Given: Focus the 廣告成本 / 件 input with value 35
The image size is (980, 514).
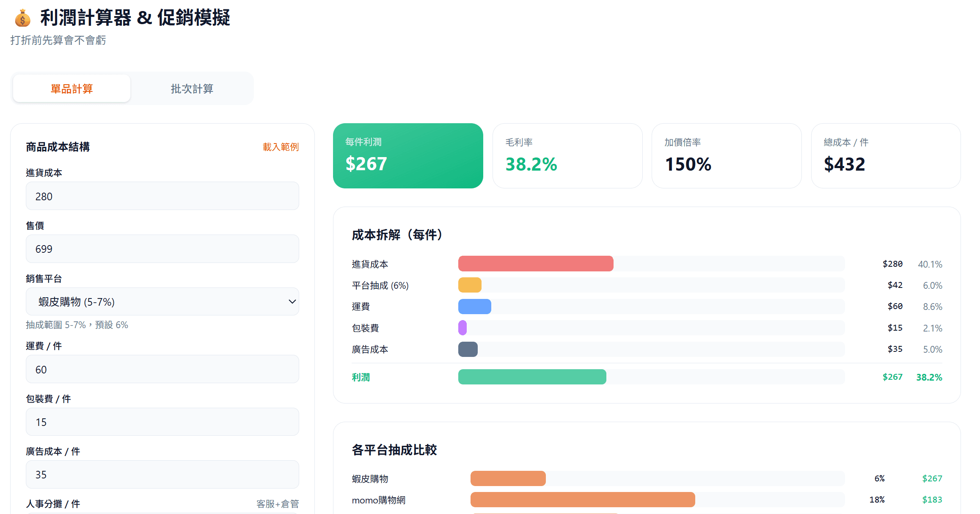Looking at the screenshot, I should tap(162, 475).
